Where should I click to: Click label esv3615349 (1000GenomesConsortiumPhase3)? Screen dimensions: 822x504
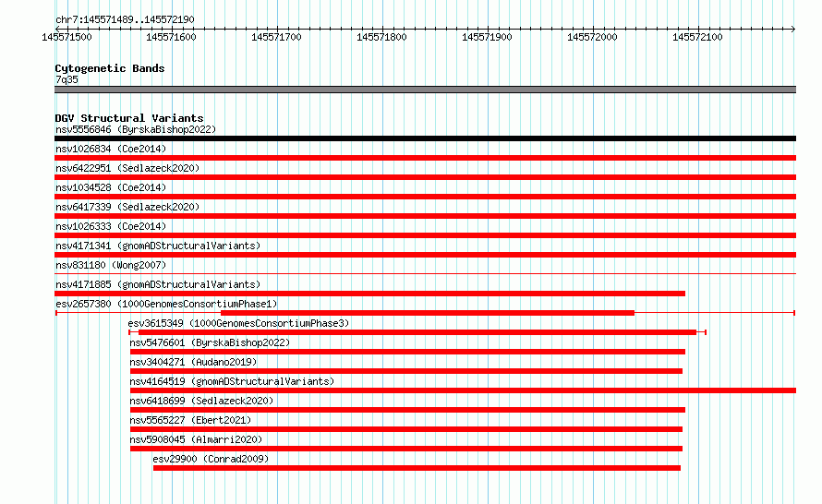[x=238, y=323]
